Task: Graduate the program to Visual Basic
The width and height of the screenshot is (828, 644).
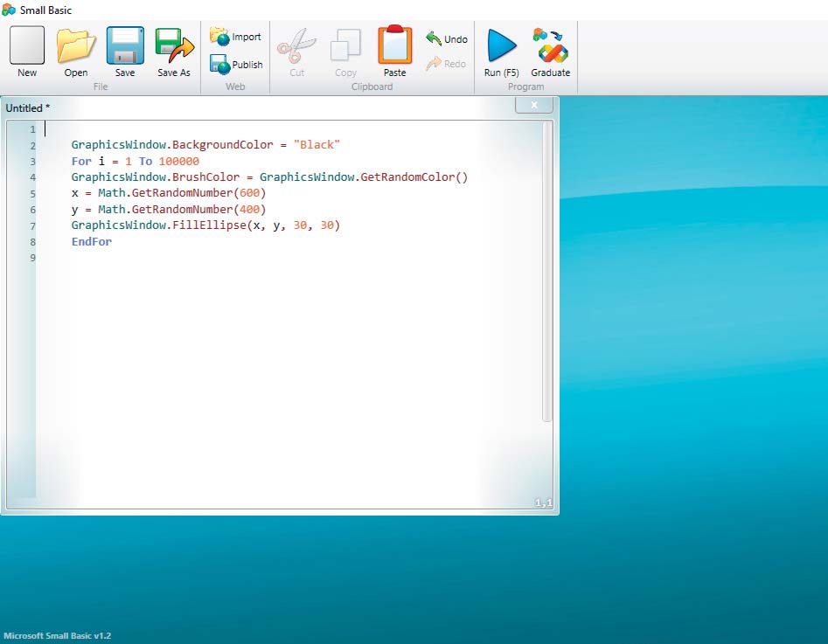Action: [550, 52]
